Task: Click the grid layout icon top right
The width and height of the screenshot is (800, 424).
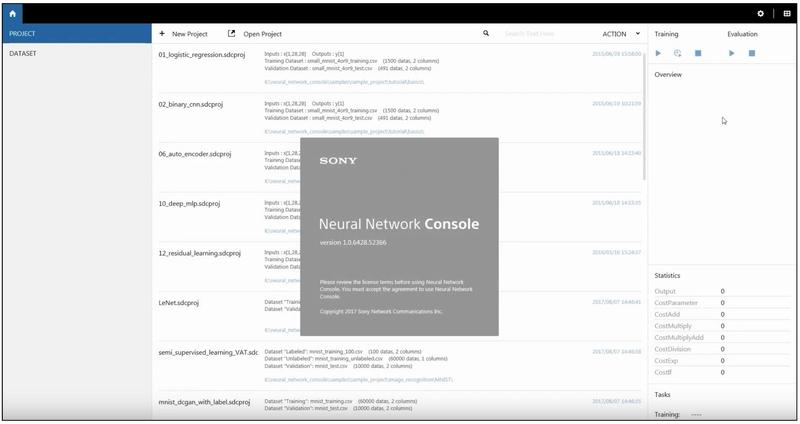Action: [x=787, y=14]
